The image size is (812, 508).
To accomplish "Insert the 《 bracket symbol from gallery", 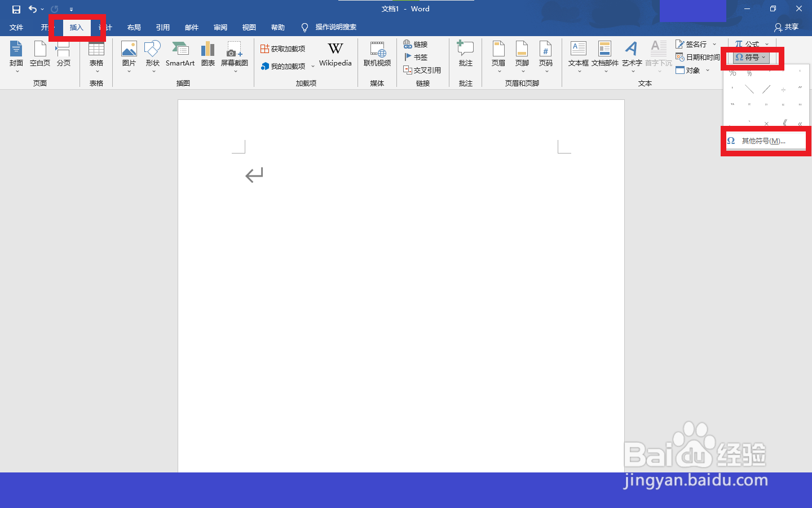I will click(x=784, y=123).
